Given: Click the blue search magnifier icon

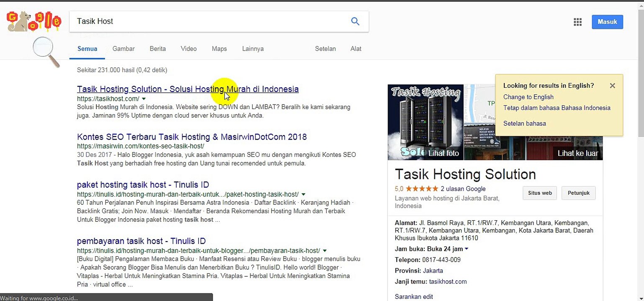Looking at the screenshot, I should [355, 21].
